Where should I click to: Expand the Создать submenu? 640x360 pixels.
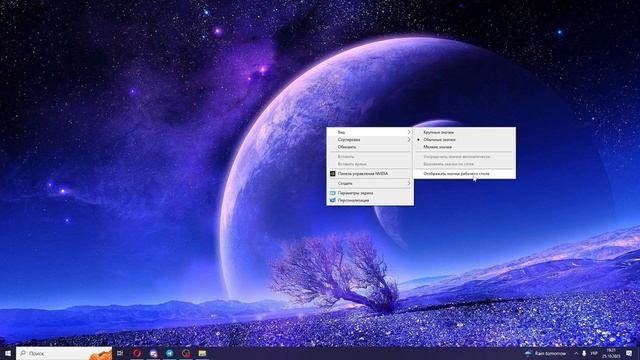[x=370, y=183]
